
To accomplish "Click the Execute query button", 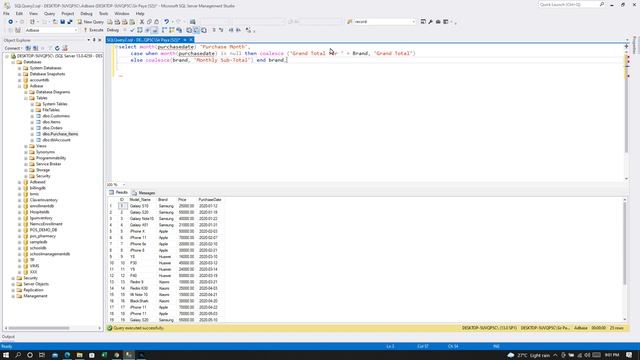I will click(93, 30).
